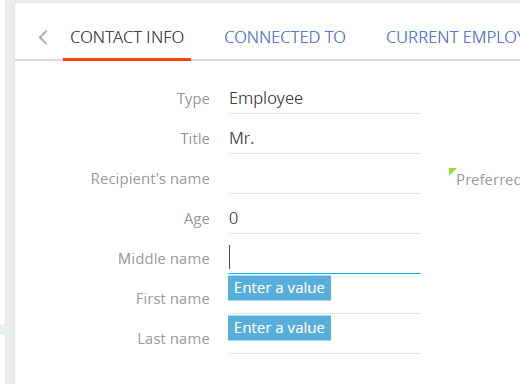The width and height of the screenshot is (520, 384).
Task: Open the Title dropdown showing Mr.
Action: pos(324,139)
